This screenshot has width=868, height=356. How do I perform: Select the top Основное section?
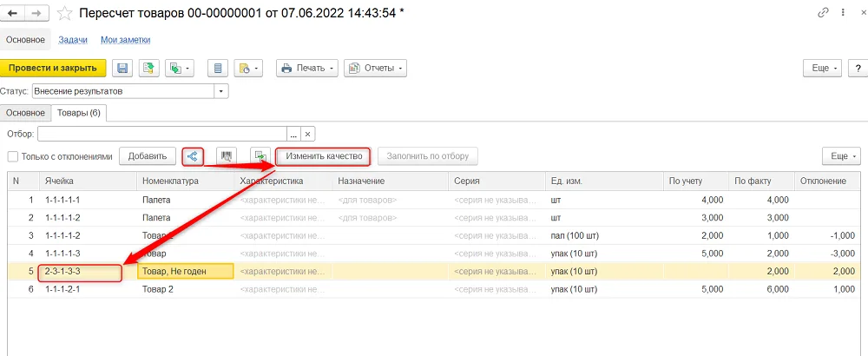pos(25,40)
